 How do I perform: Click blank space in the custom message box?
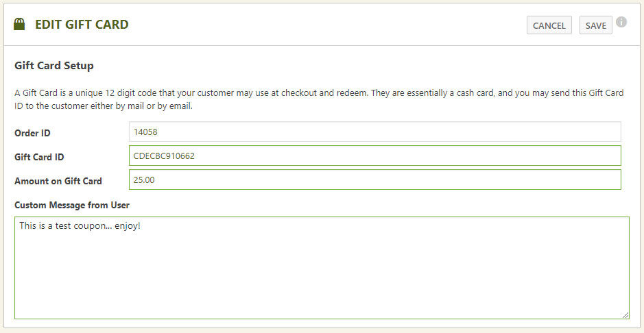[321, 274]
